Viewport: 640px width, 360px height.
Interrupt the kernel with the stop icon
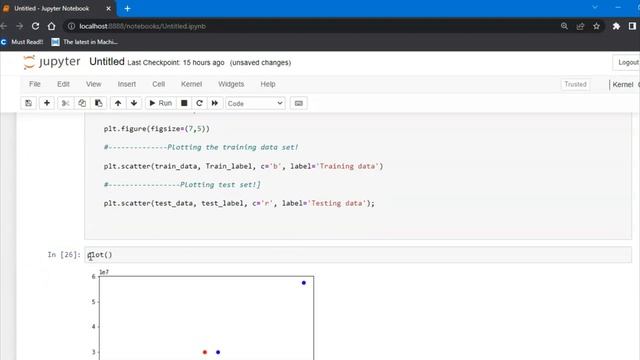(x=184, y=103)
